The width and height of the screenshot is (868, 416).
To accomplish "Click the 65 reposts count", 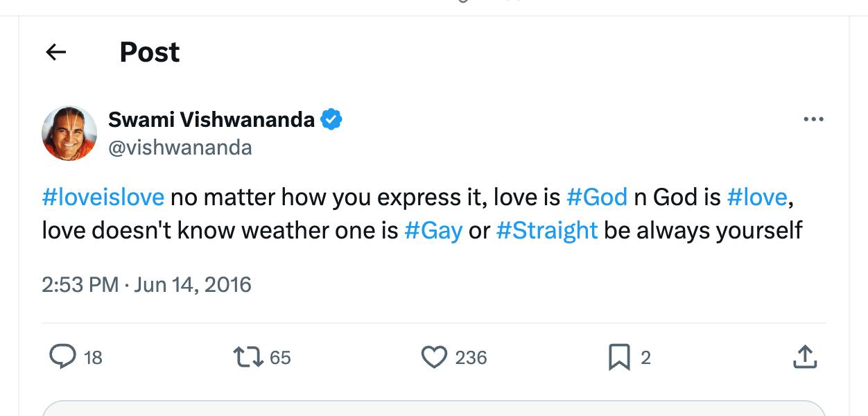I will tap(280, 358).
